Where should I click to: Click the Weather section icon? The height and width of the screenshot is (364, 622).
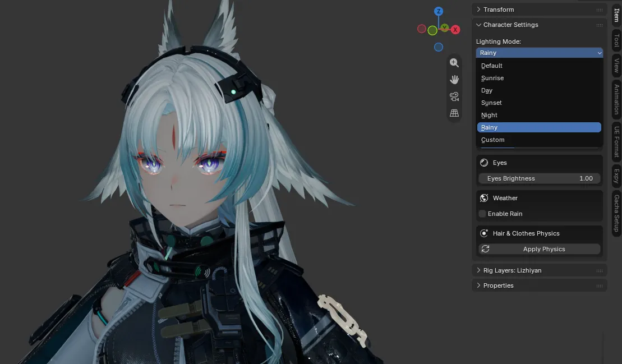484,198
